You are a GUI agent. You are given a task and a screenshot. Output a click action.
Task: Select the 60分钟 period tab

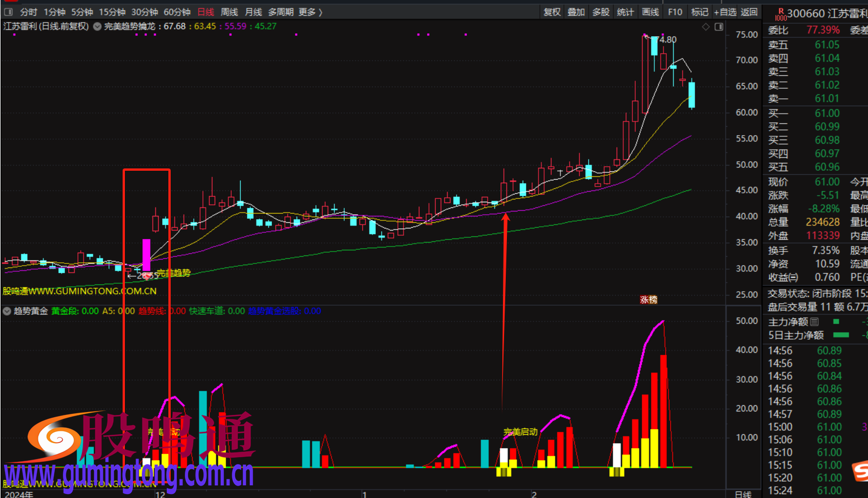[x=177, y=12]
